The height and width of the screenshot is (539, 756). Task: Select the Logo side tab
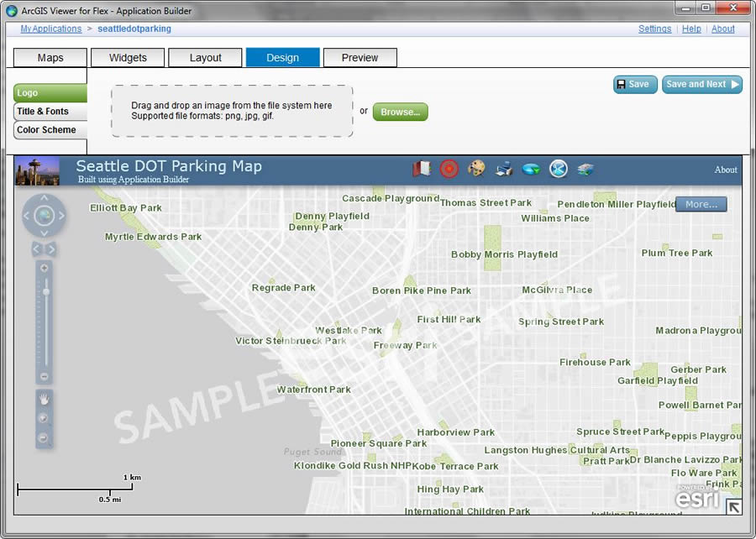pos(50,93)
